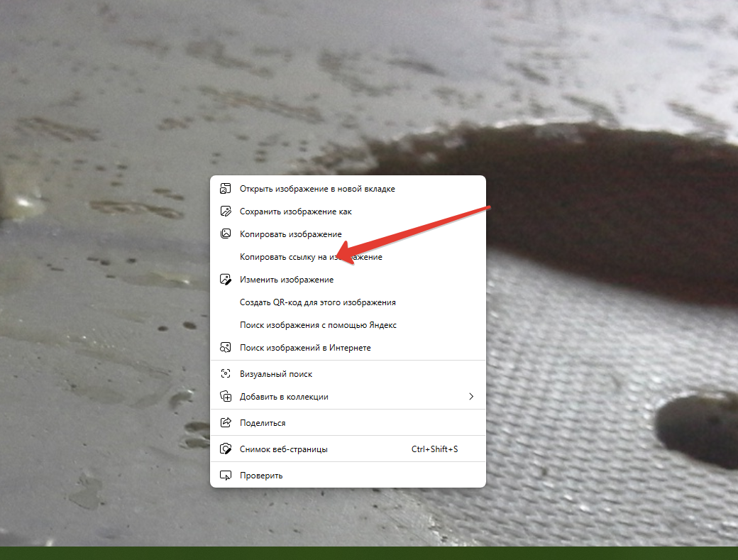Screen dimensions: 738x560
Task: Choose the Проверить menu label
Action: [261, 476]
